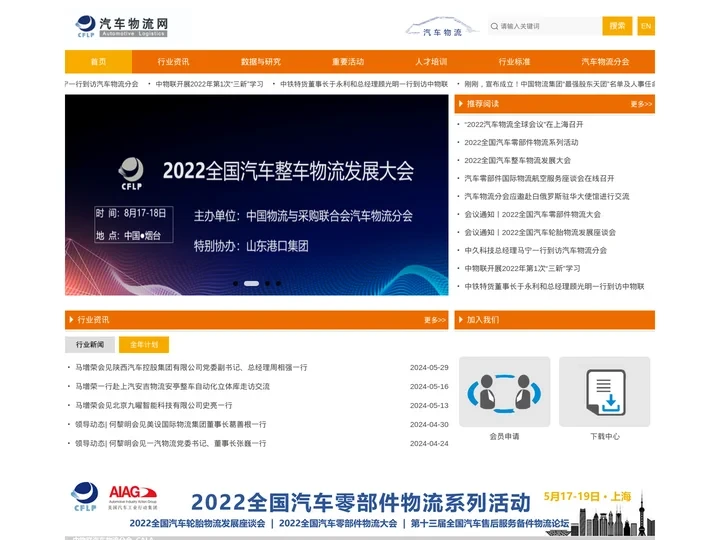The width and height of the screenshot is (720, 540).
Task: Open news 马增荣会见陕西汽车控股集团
Action: (x=191, y=367)
